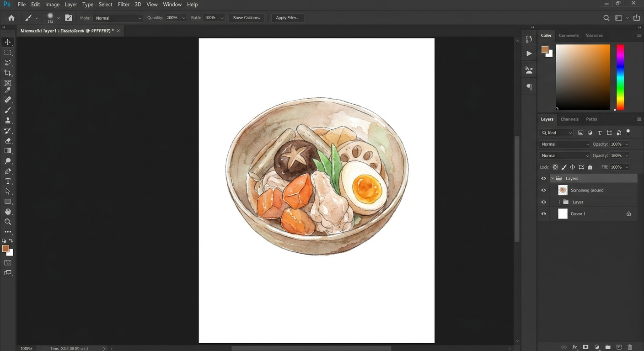Select the Eyedropper tool
The image size is (644, 351).
tap(8, 90)
